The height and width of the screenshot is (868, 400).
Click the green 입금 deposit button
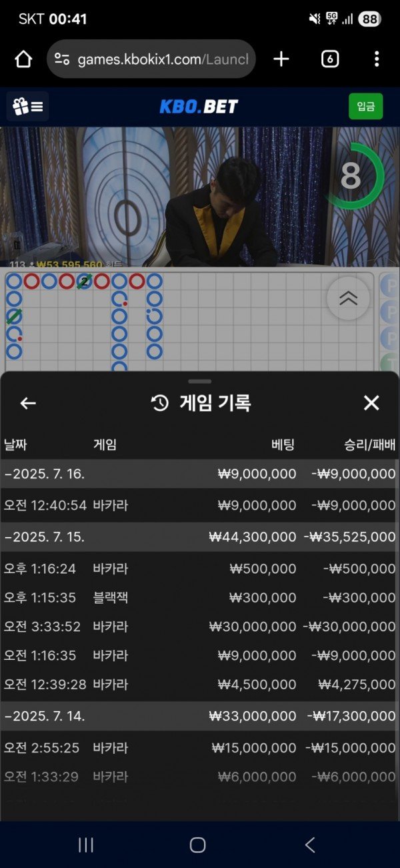(366, 106)
